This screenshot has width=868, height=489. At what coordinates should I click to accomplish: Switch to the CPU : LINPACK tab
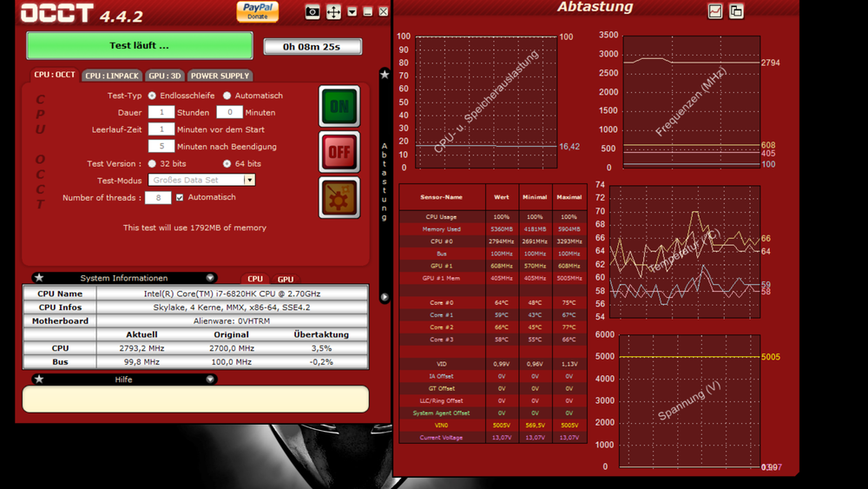[x=112, y=76]
